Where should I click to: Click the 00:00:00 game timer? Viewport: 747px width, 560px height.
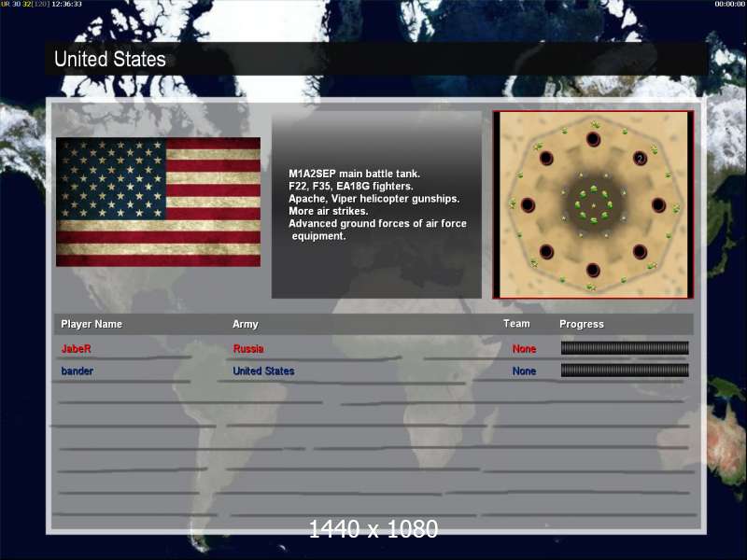tap(730, 4)
